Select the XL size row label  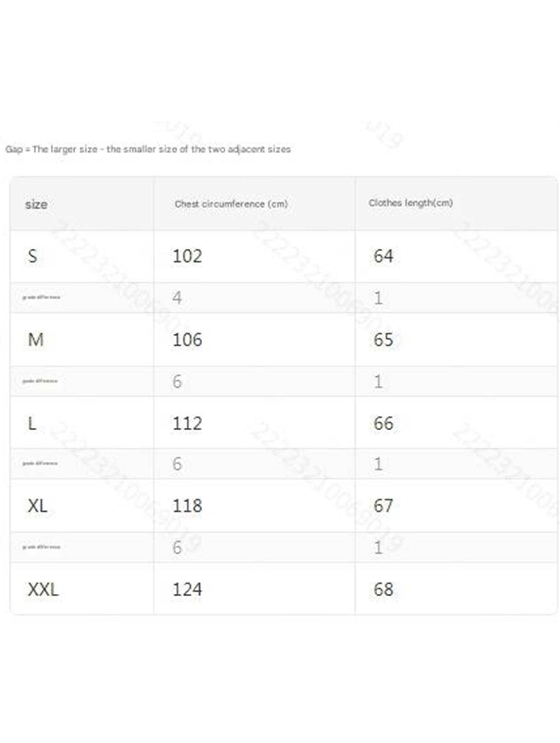(37, 506)
